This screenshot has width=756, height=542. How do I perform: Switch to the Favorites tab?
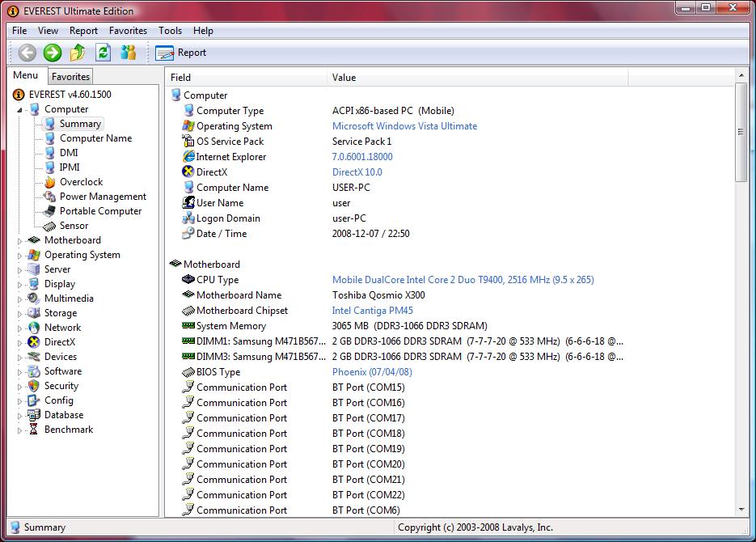tap(70, 77)
